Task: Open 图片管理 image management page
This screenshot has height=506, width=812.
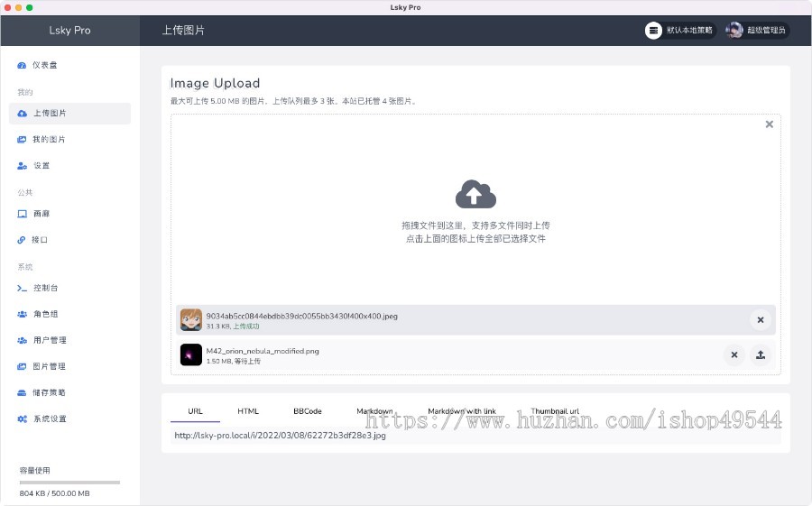Action: [69, 367]
